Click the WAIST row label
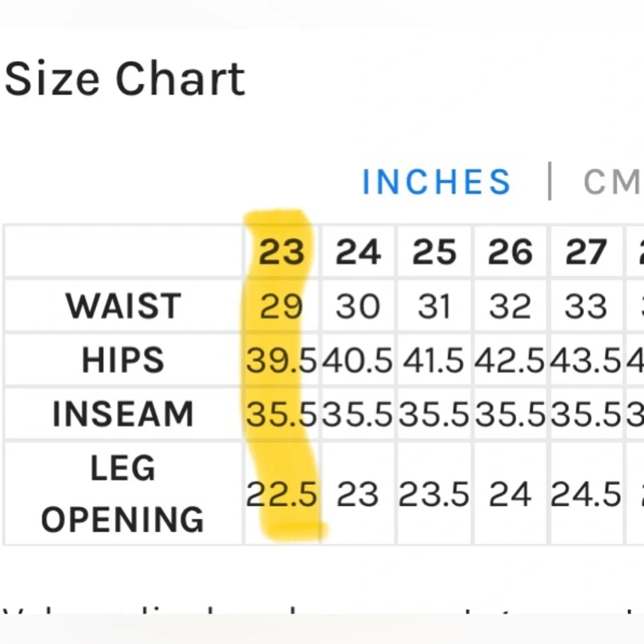The height and width of the screenshot is (644, 644). (x=123, y=306)
